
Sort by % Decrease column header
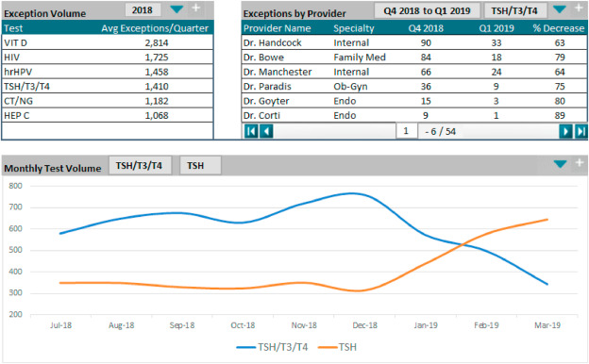[x=559, y=28]
